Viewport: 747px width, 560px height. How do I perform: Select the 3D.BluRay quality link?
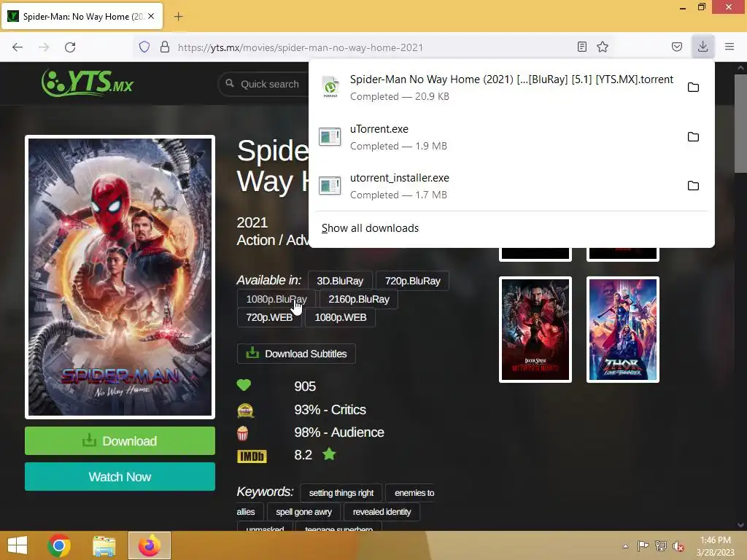(x=340, y=281)
